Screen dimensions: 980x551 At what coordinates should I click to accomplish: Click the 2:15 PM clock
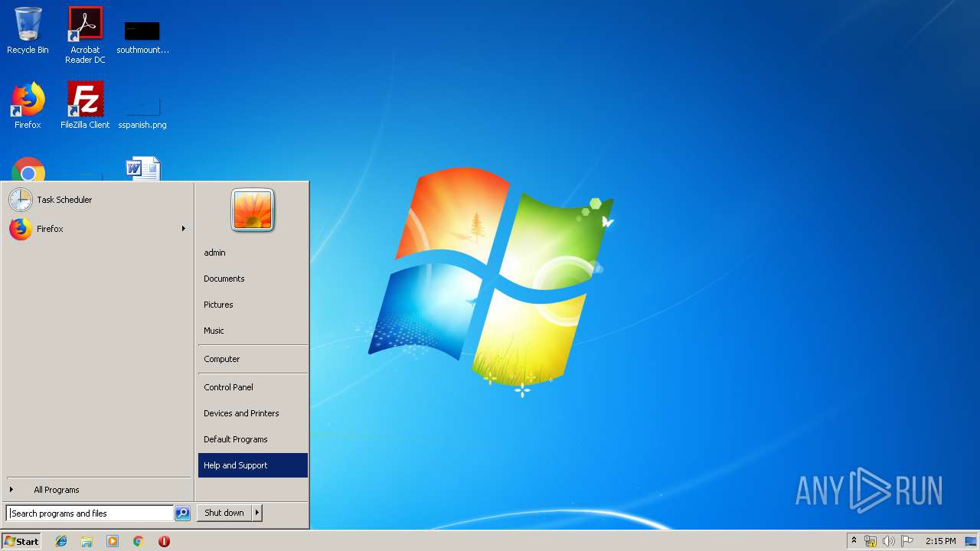click(940, 541)
